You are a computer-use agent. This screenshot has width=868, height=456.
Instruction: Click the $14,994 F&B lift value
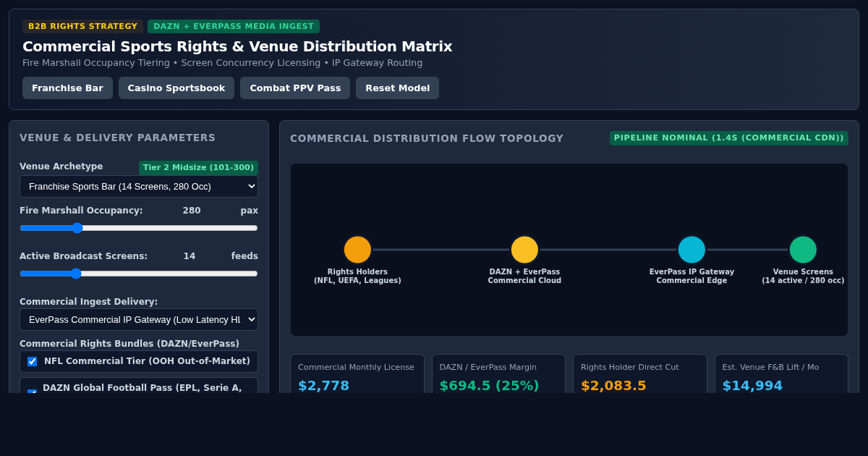pyautogui.click(x=752, y=386)
